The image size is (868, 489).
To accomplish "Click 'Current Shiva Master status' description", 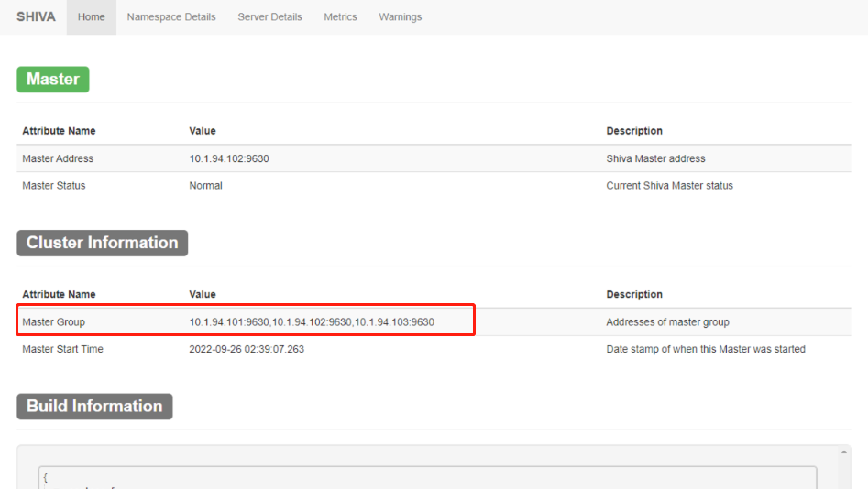I will [669, 186].
